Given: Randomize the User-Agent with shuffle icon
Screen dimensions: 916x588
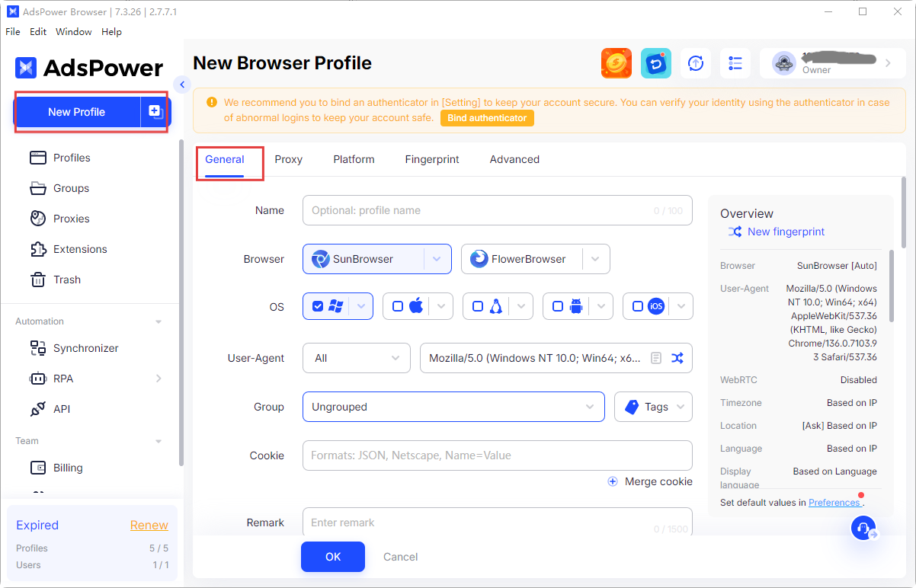Looking at the screenshot, I should 677,358.
